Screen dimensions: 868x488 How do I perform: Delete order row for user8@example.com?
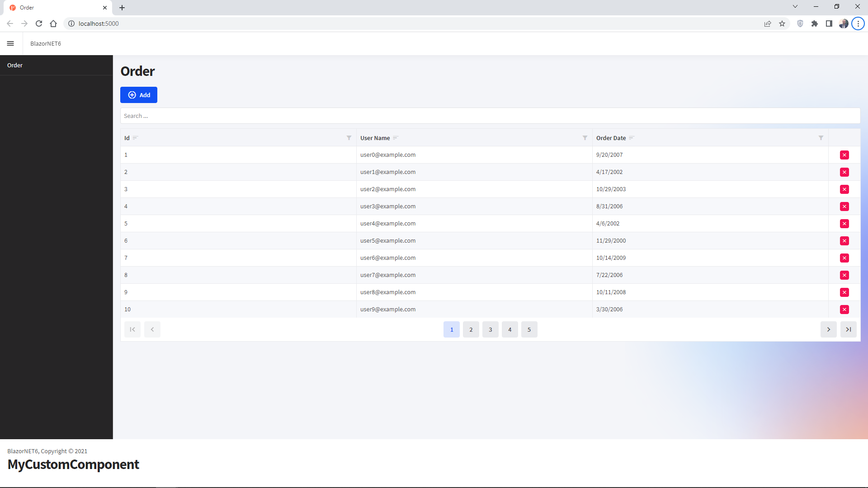coord(844,292)
